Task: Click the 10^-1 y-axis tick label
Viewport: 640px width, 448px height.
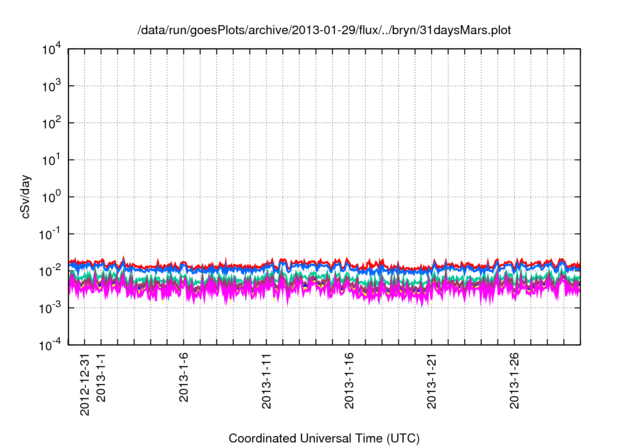Action: coord(48,234)
